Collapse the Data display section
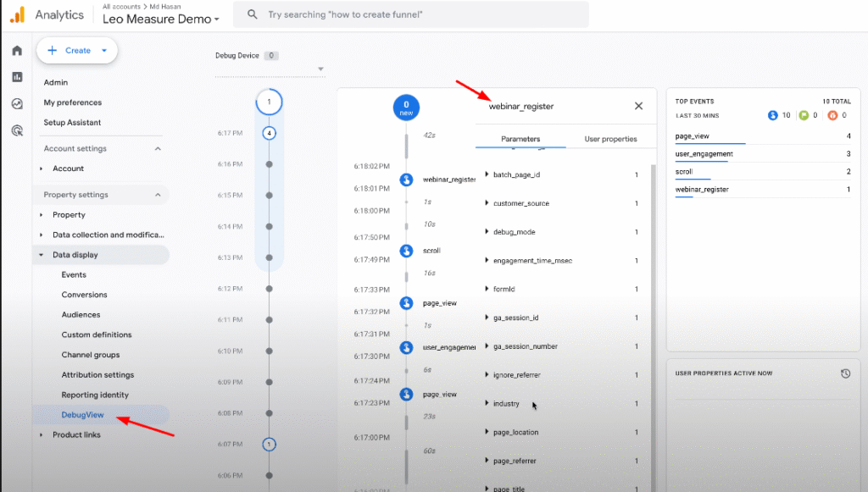The height and width of the screenshot is (492, 868). (42, 255)
